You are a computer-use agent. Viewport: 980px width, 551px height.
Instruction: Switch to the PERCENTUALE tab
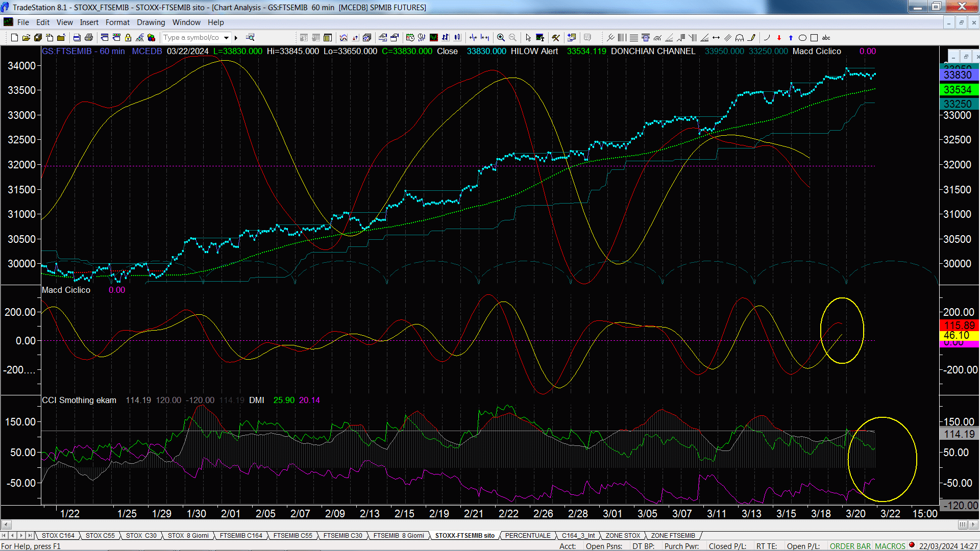click(528, 535)
